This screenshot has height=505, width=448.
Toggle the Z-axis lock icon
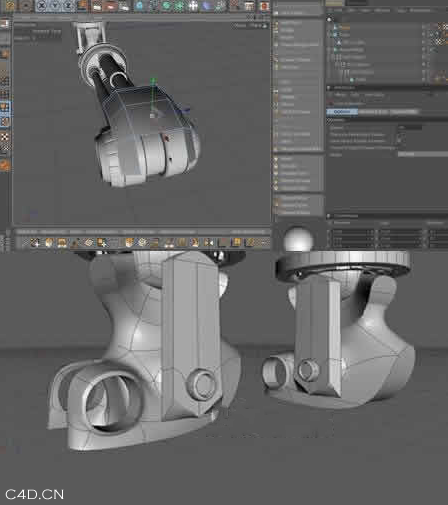(68, 6)
